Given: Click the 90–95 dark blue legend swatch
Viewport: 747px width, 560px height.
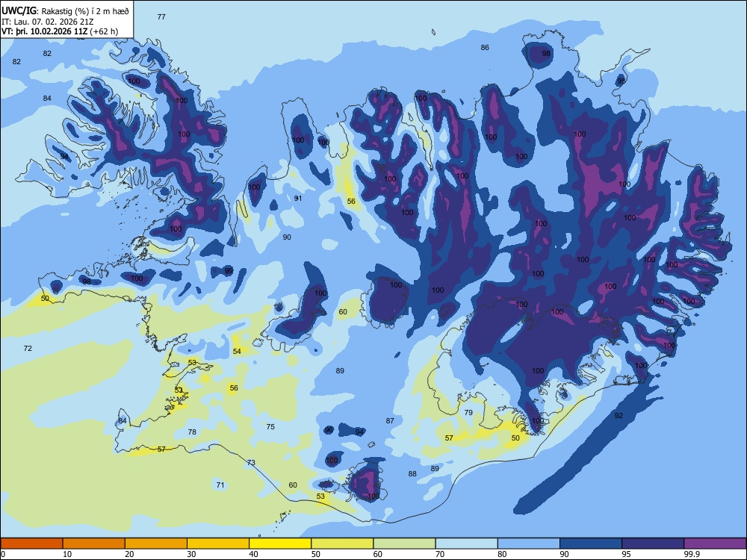Looking at the screenshot, I should tap(591, 544).
